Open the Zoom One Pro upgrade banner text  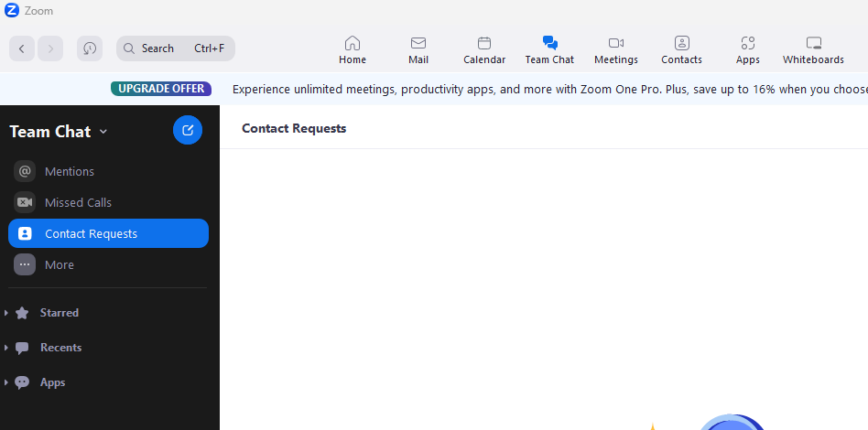tap(549, 89)
